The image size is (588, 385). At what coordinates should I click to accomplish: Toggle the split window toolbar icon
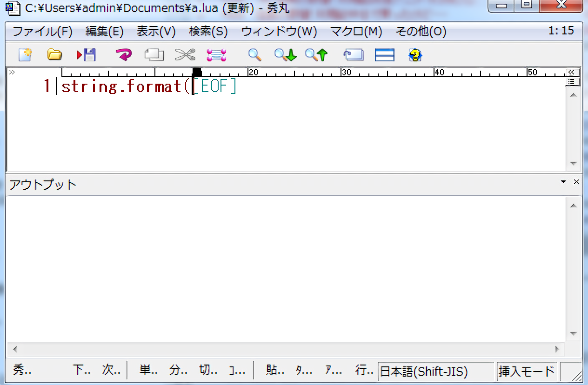(x=384, y=55)
